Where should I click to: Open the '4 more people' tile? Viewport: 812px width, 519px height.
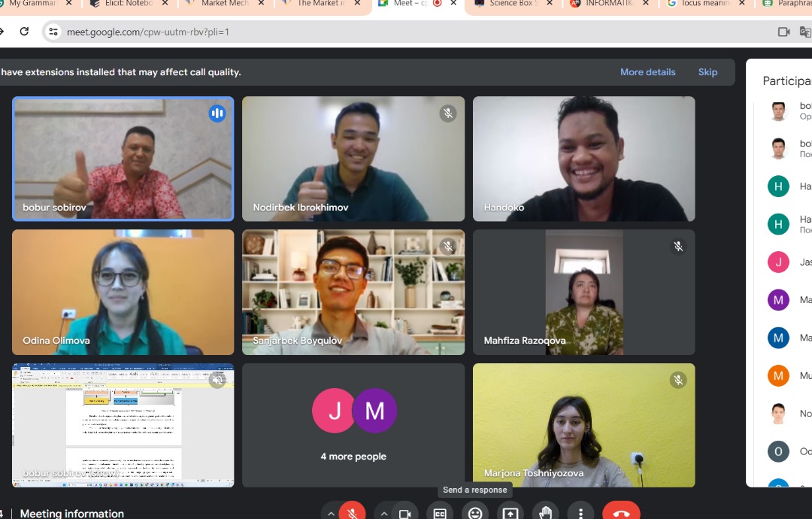point(353,425)
